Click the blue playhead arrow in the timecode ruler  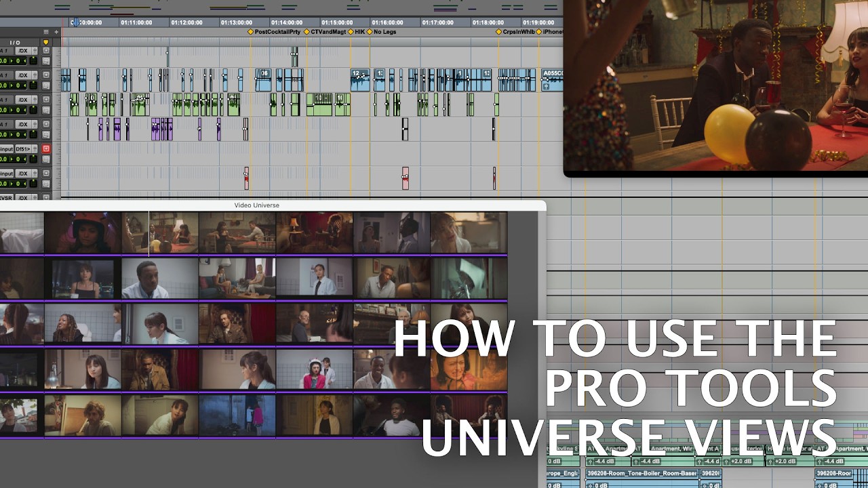point(75,22)
